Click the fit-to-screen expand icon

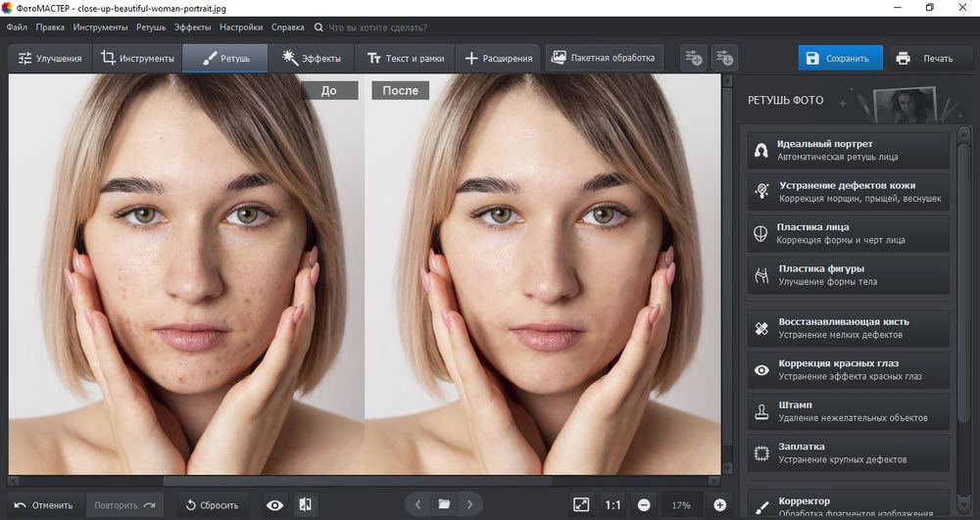[581, 505]
